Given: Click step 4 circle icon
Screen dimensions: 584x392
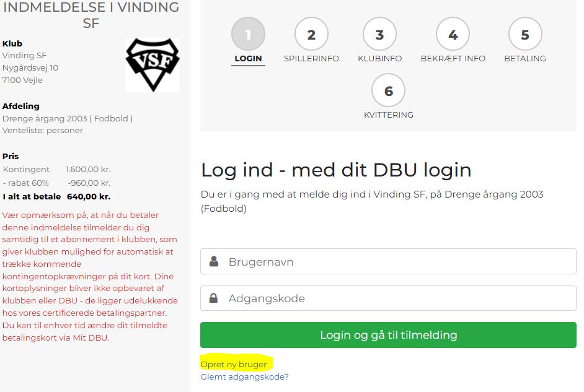Looking at the screenshot, I should [x=453, y=34].
